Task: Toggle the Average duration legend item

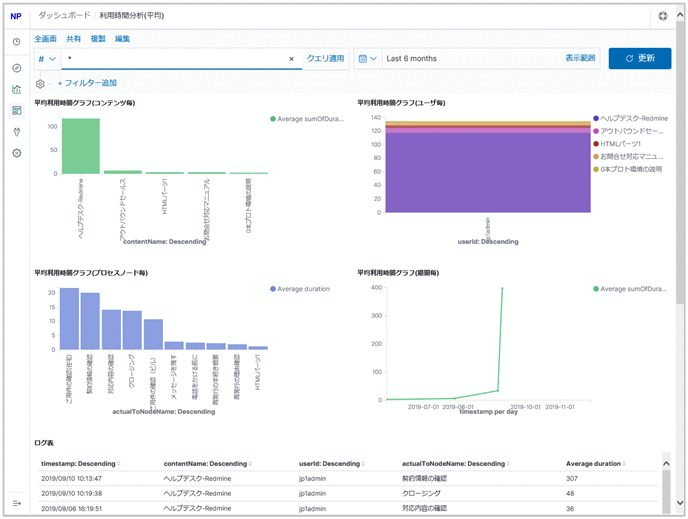Action: (301, 289)
